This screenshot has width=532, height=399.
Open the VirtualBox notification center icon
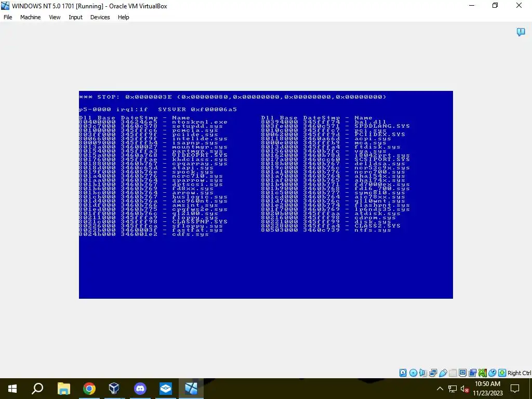(521, 32)
